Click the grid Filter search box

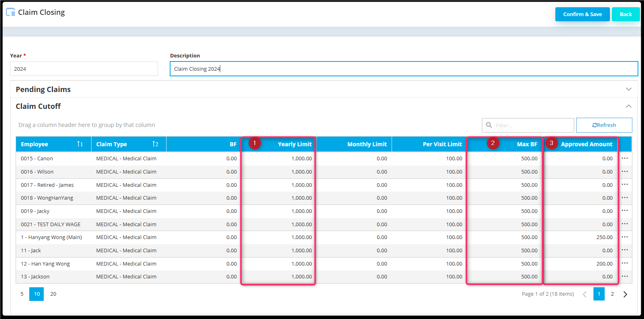pos(528,125)
